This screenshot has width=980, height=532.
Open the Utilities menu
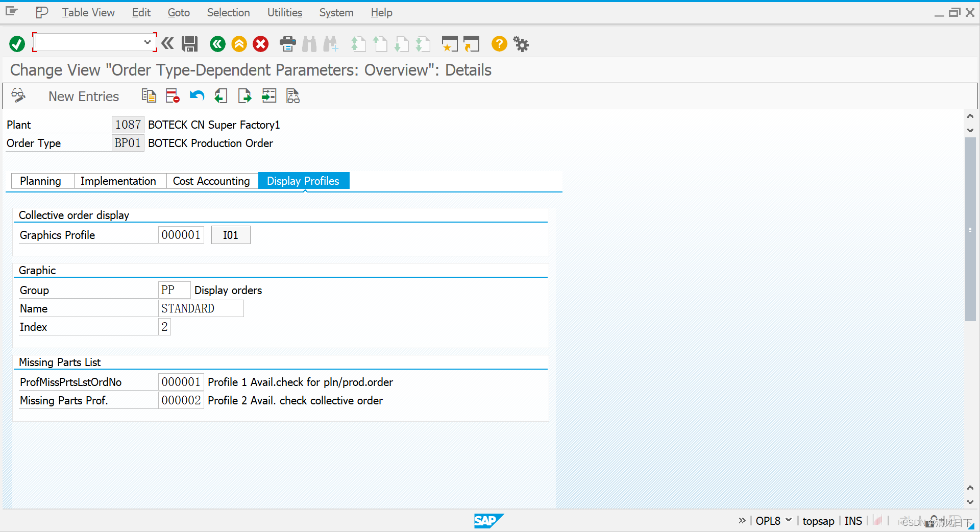point(285,13)
